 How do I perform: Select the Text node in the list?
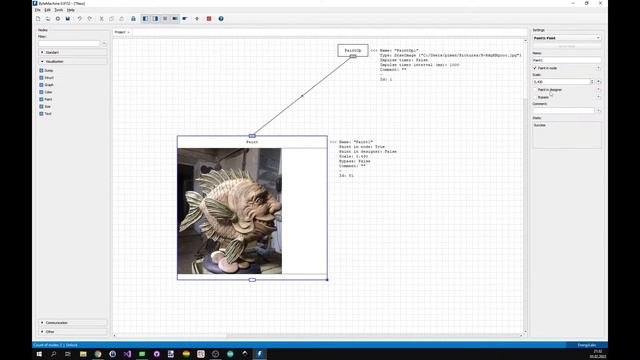[45, 114]
